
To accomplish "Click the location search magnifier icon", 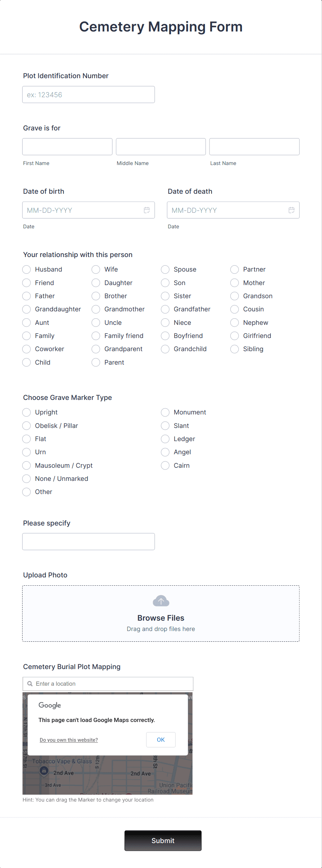I will pyautogui.click(x=30, y=684).
